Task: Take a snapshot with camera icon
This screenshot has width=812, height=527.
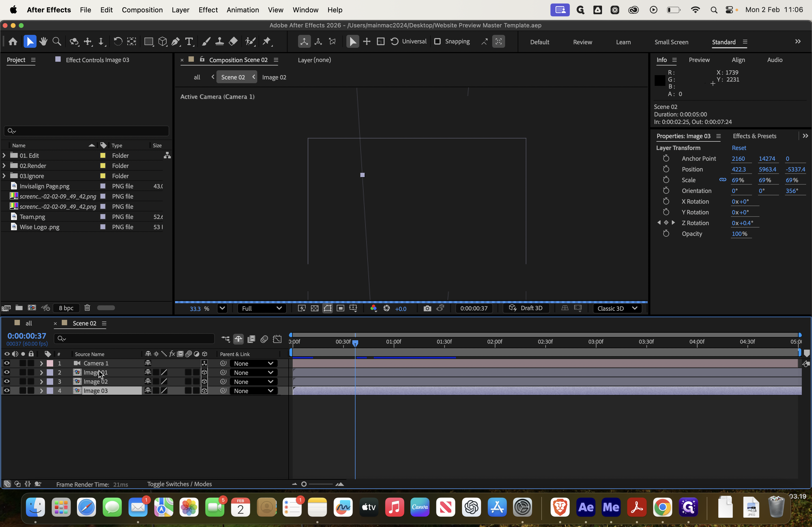Action: 427,308
